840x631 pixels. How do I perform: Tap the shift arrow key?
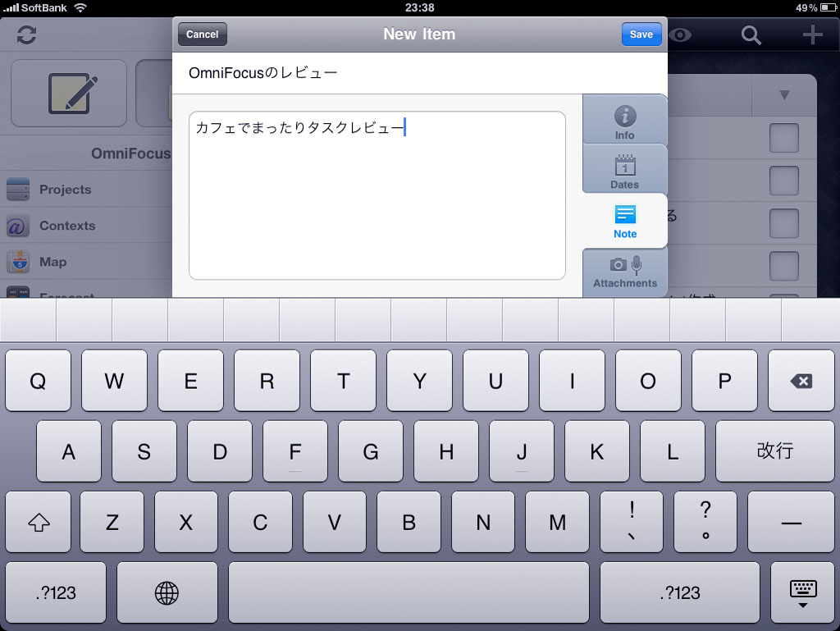tap(38, 522)
